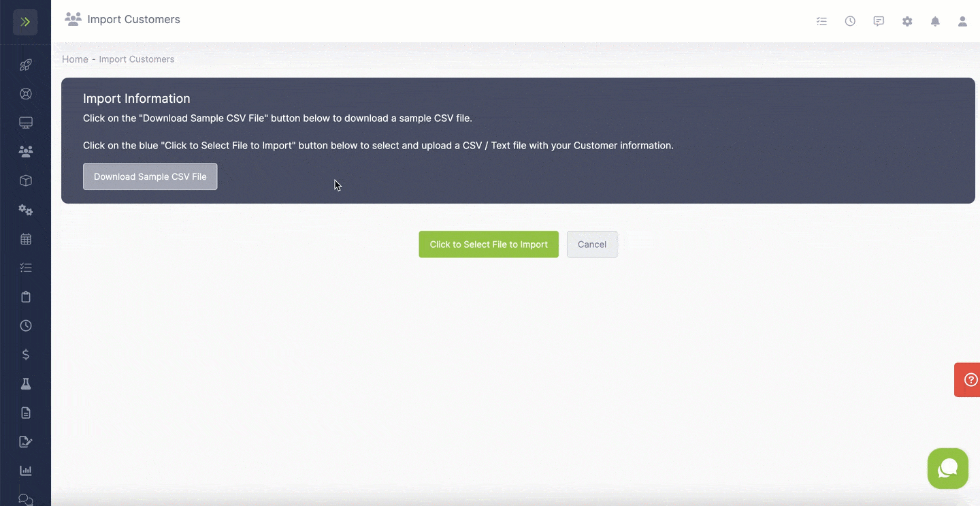Open the chat bubbles icon at the sidebar bottom

(x=25, y=499)
